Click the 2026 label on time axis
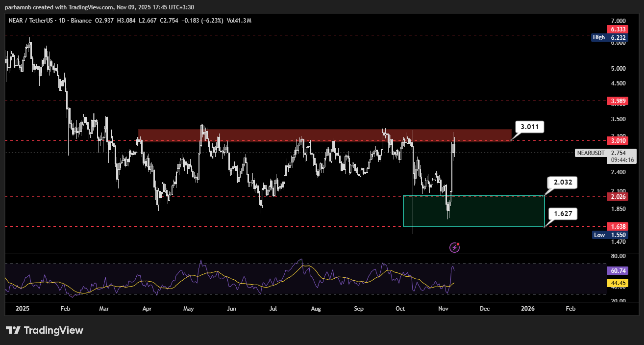Screen dimensions: 644x345 coord(528,309)
